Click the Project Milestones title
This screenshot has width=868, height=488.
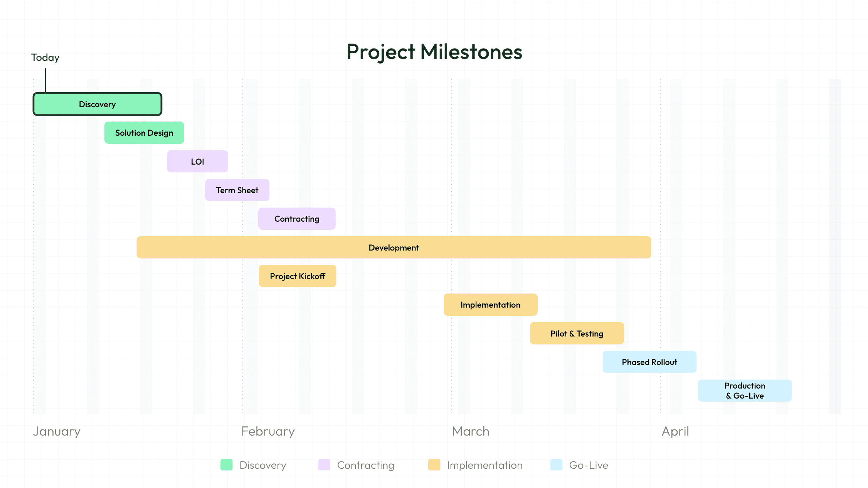(434, 52)
